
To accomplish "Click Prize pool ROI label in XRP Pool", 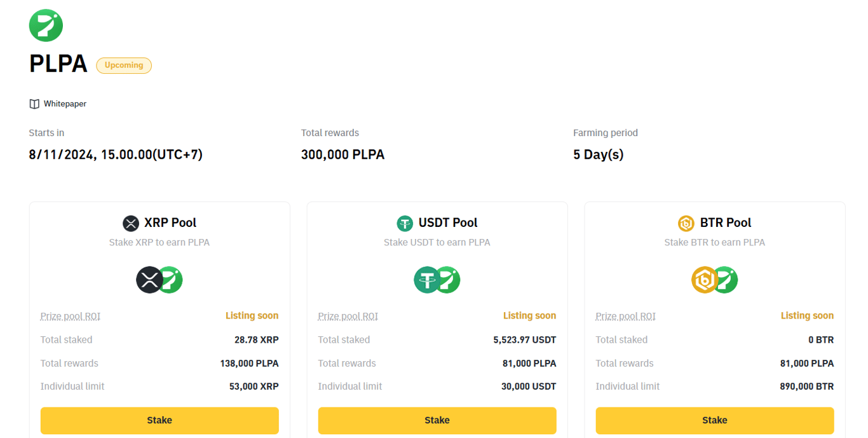I will click(71, 316).
